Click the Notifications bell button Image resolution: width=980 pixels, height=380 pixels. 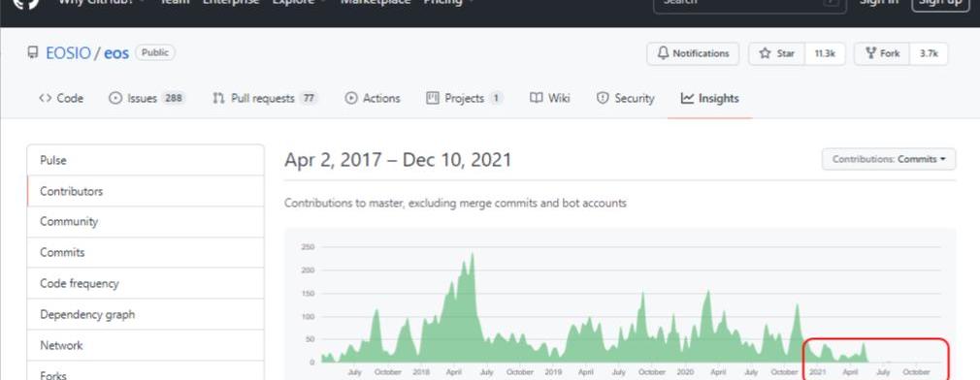click(x=693, y=53)
